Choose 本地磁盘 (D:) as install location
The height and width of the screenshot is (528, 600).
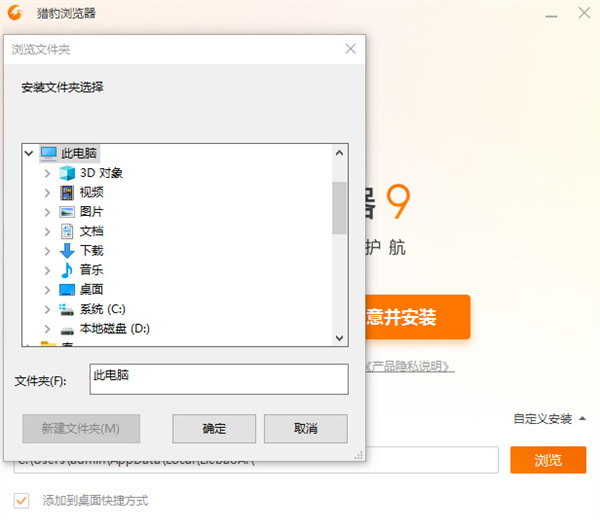(x=115, y=329)
